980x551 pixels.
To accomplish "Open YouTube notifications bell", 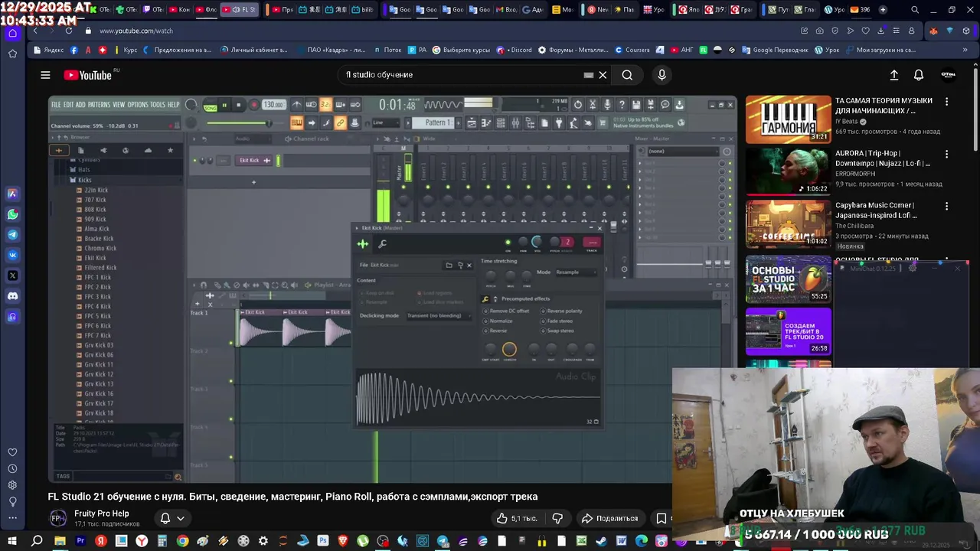I will point(919,75).
